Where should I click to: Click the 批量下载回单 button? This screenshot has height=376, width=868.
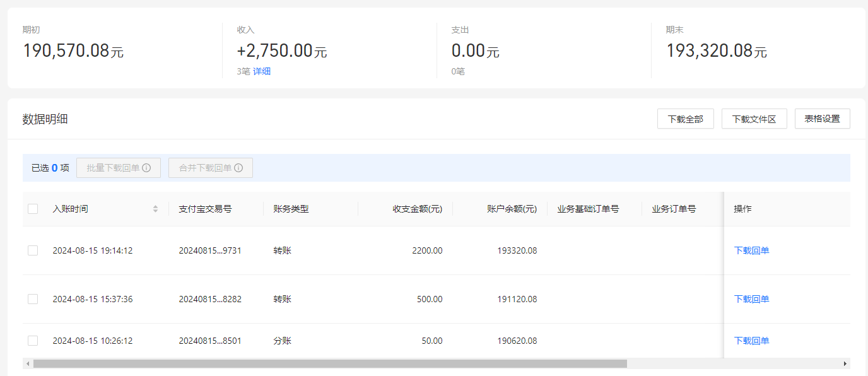point(119,168)
